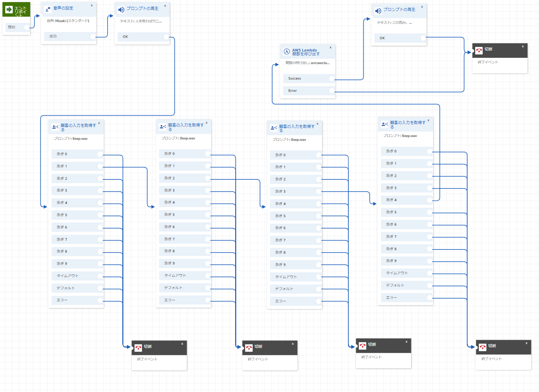Select the タイムアウト branch in the leftmost input block
Viewport: 539px width, 392px height.
(77, 276)
